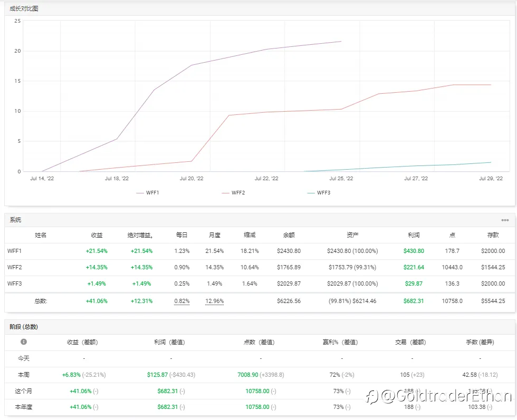517x420 pixels.
Task: Sort by 绝对增益 column header
Action: tap(140, 235)
